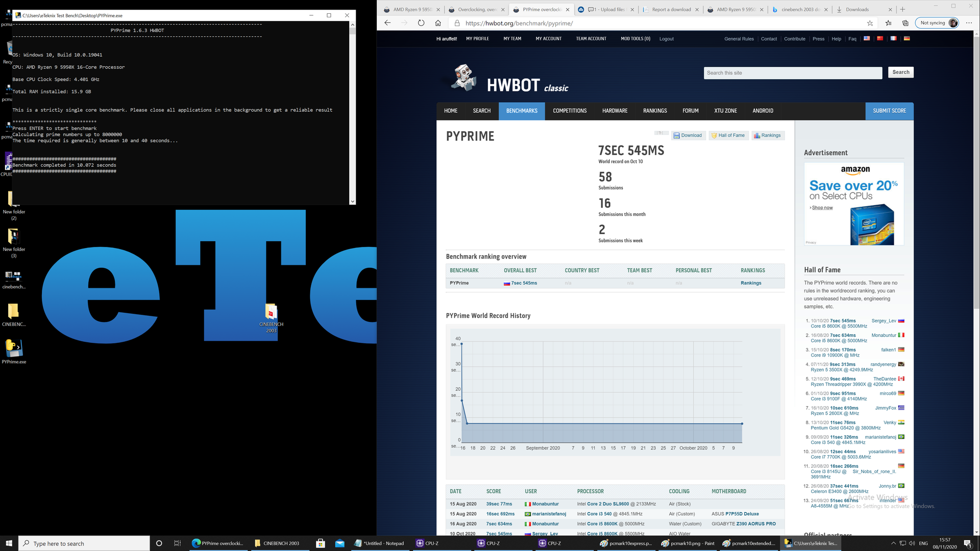Click Sergey_Lev in the Hall of Fame list
The image size is (980, 551).
click(884, 321)
